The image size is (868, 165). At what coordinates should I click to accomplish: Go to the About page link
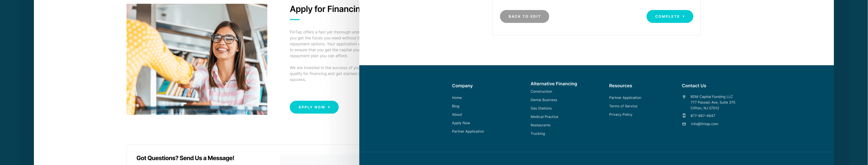point(456,115)
